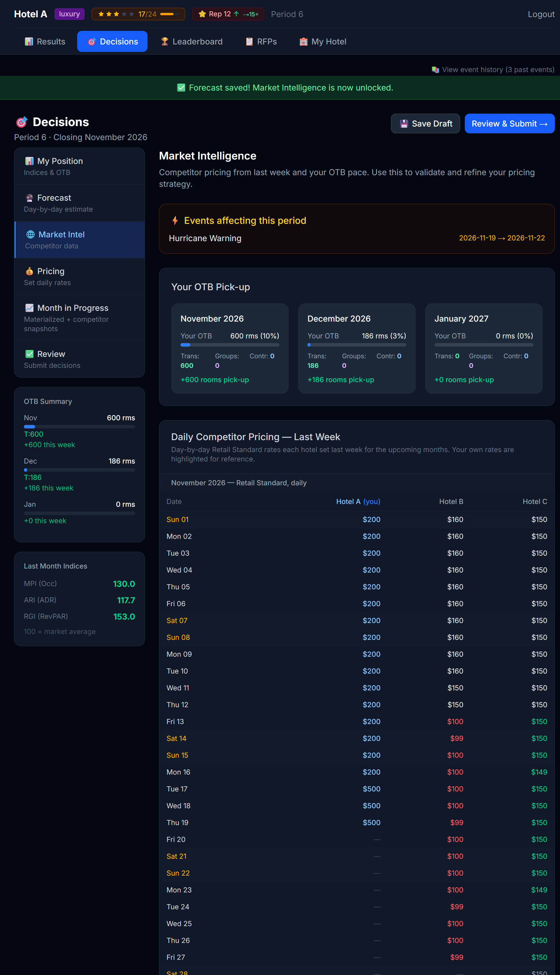This screenshot has width=560, height=975.
Task: Click the Save Draft floppy disk icon
Action: pos(404,123)
